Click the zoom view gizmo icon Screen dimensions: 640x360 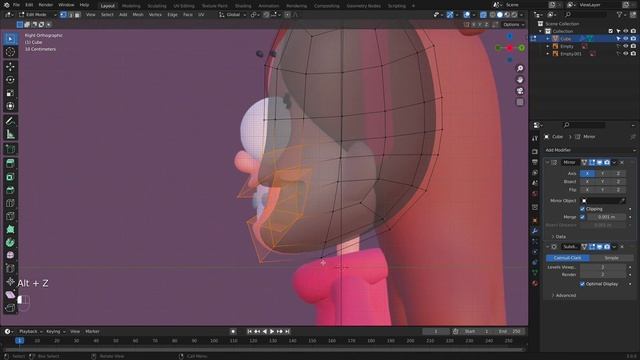coord(520,68)
